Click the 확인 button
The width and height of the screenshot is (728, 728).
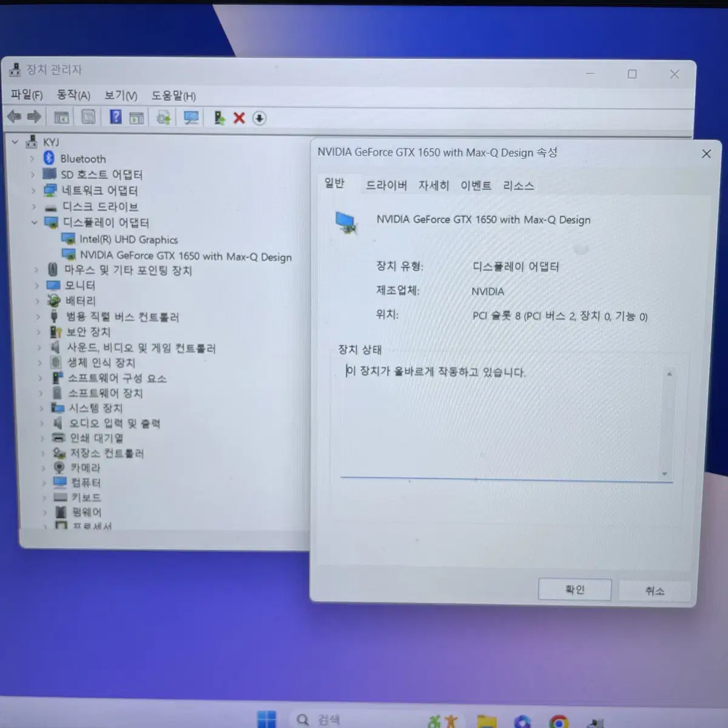click(x=575, y=590)
